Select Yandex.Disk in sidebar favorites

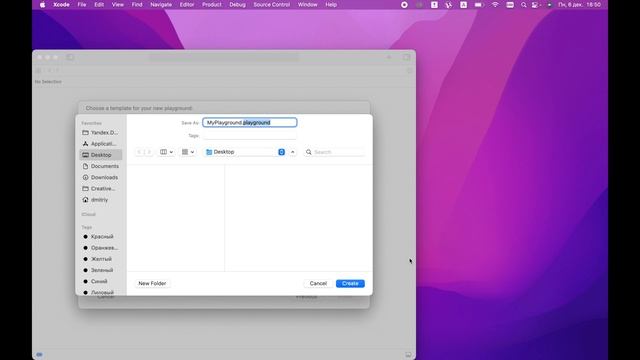point(100,133)
